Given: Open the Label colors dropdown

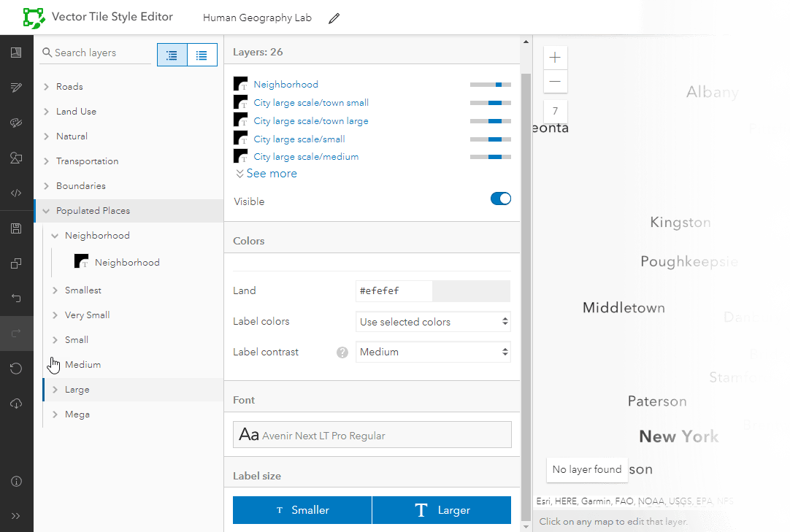Looking at the screenshot, I should tap(433, 322).
